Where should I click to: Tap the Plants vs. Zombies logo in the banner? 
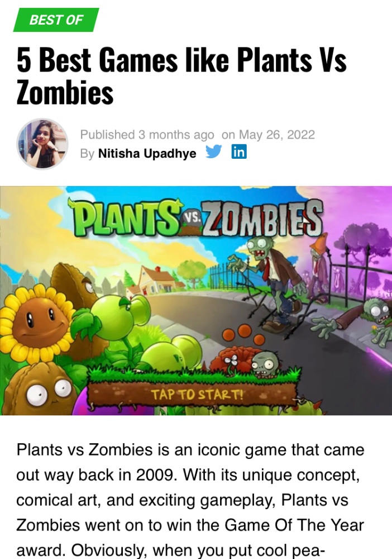[198, 219]
